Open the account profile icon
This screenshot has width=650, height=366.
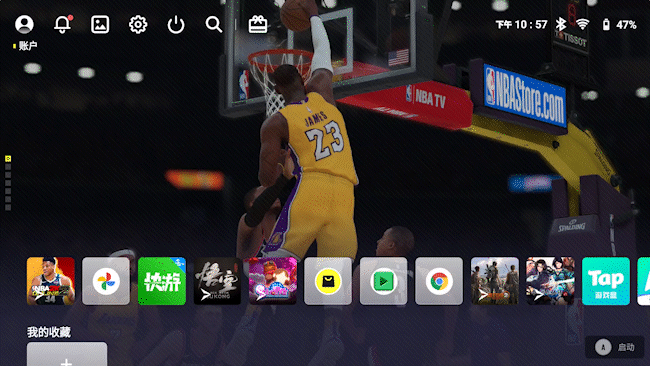[24, 24]
